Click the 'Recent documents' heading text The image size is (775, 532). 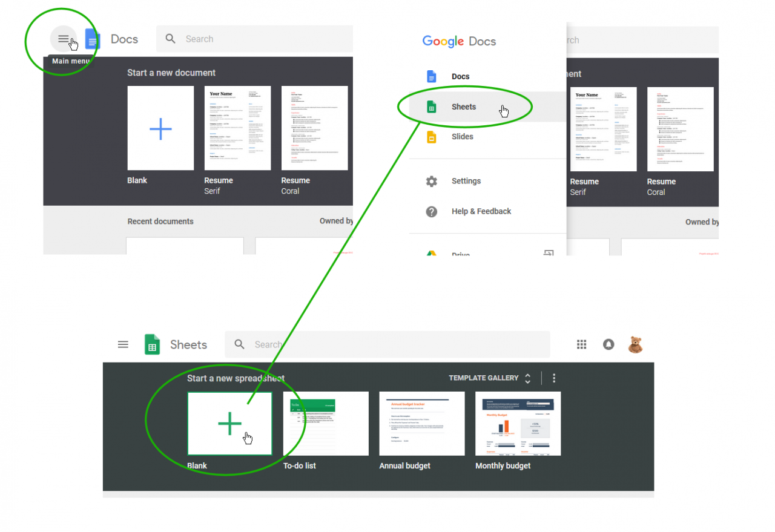[x=160, y=222]
